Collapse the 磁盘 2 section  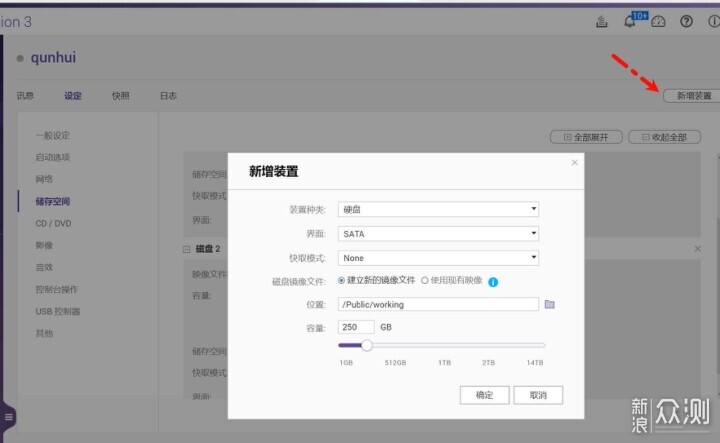coord(186,249)
